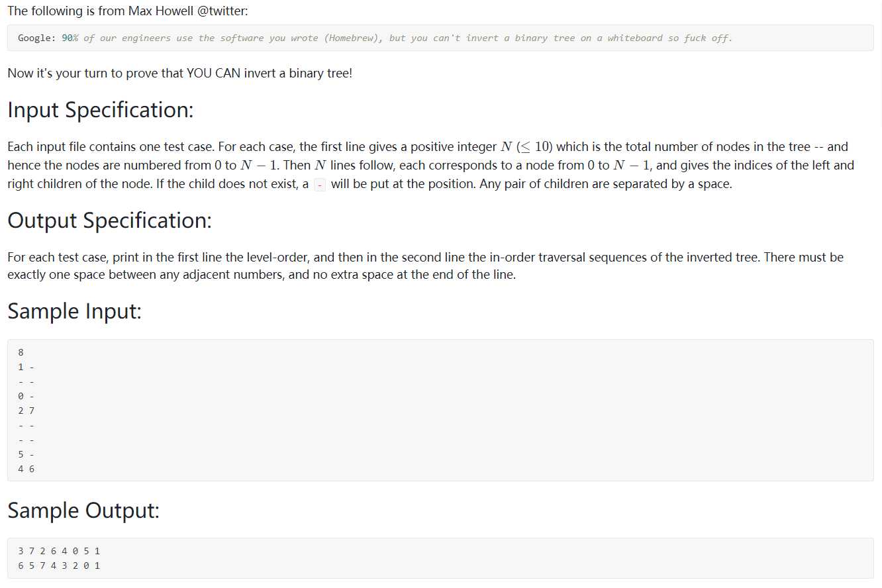Click the "3 7 2 6 4 0 5 1" output line
Viewport: 882px width, 588px height.
tap(60, 551)
